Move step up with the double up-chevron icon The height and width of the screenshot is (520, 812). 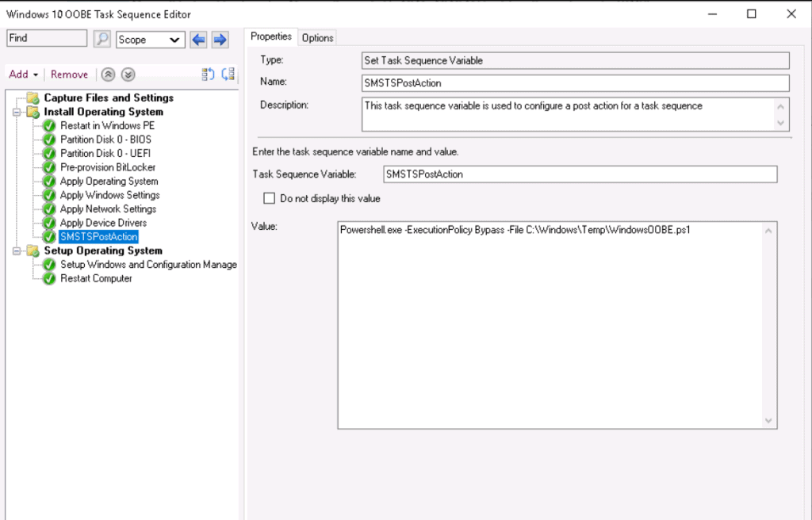108,75
